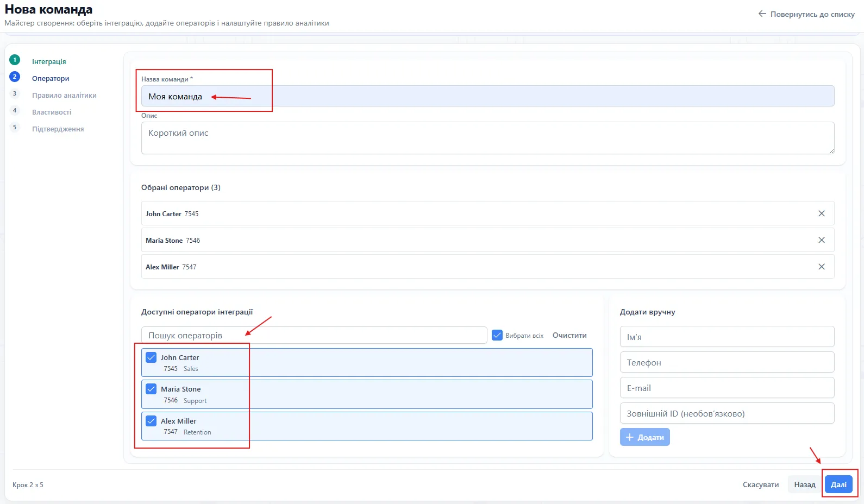Remove Maria Stone from selected operators

tap(821, 240)
